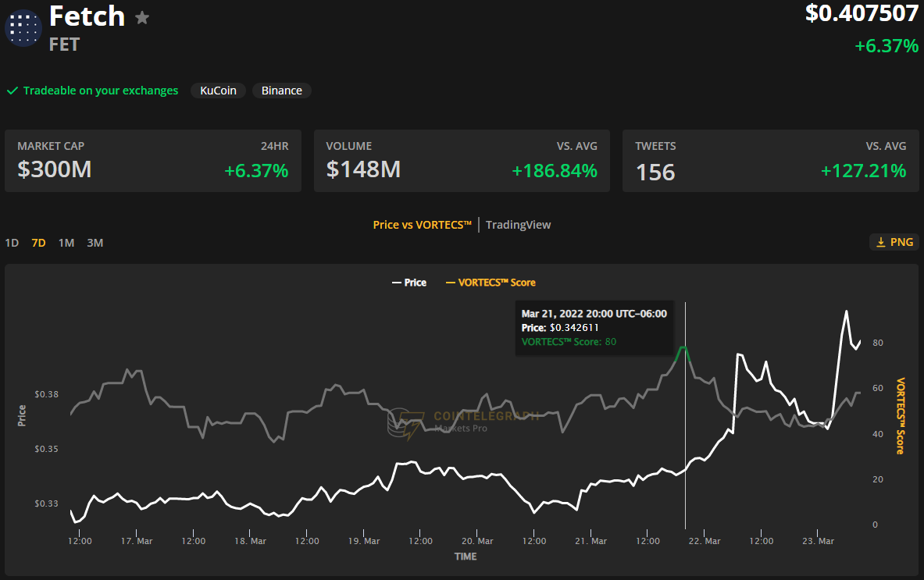The width and height of the screenshot is (924, 580).
Task: Open the Binance exchange tag
Action: pos(281,91)
